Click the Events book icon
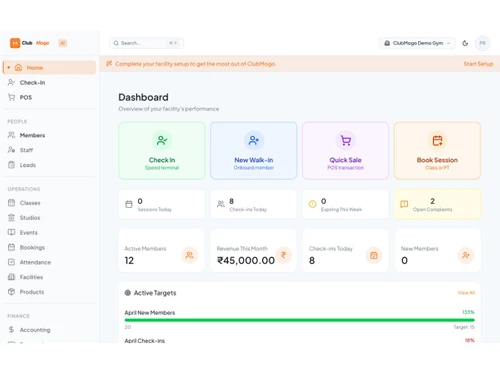Image resolution: width=500 pixels, height=375 pixels. pyautogui.click(x=11, y=232)
